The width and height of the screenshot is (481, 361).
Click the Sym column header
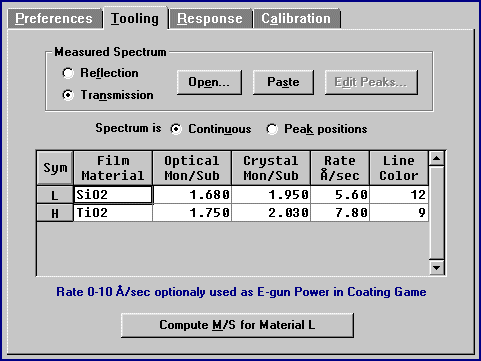[55, 168]
